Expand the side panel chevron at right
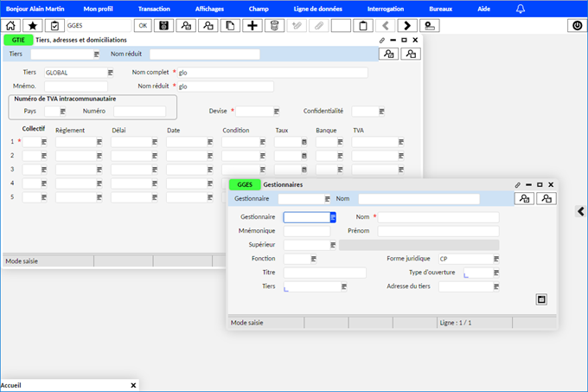 581,211
